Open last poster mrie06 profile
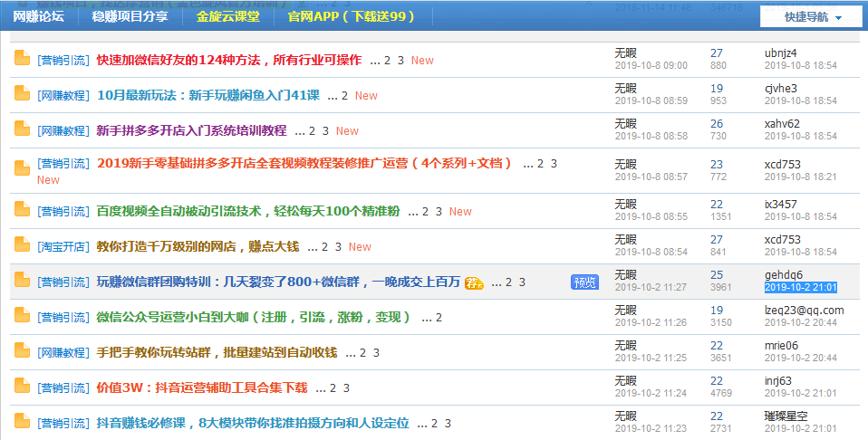The image size is (868, 440). [781, 346]
